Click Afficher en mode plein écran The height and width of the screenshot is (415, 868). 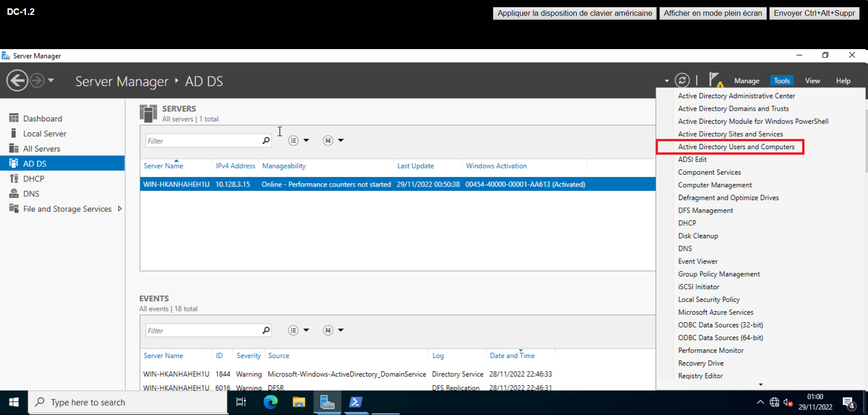click(x=713, y=13)
